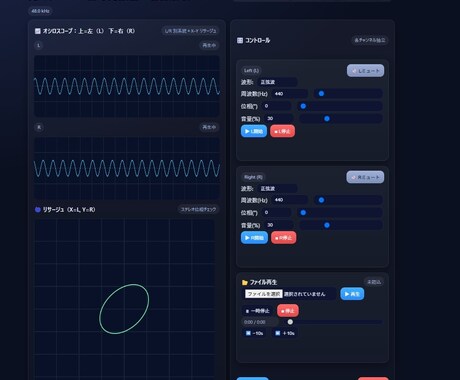Click the ステレオ位相チェック badge

click(198, 209)
